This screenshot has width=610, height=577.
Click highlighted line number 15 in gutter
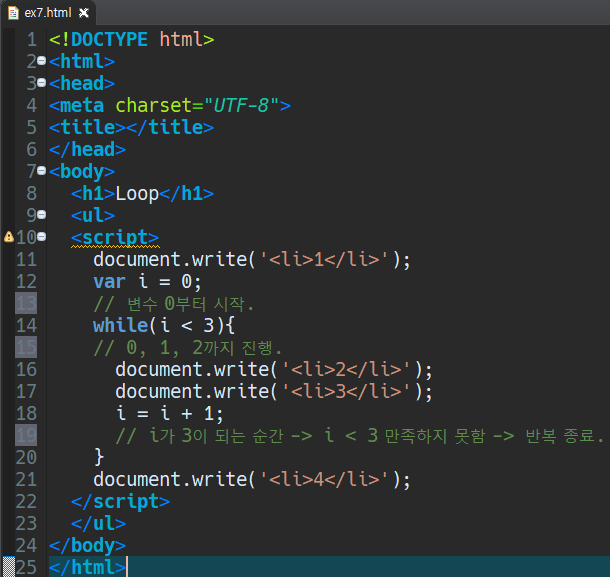26,347
